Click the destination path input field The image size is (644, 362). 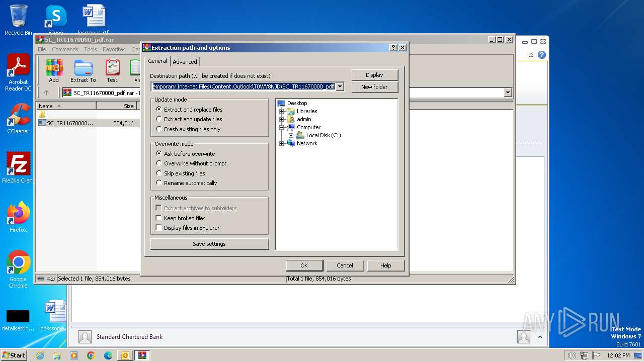click(x=244, y=86)
